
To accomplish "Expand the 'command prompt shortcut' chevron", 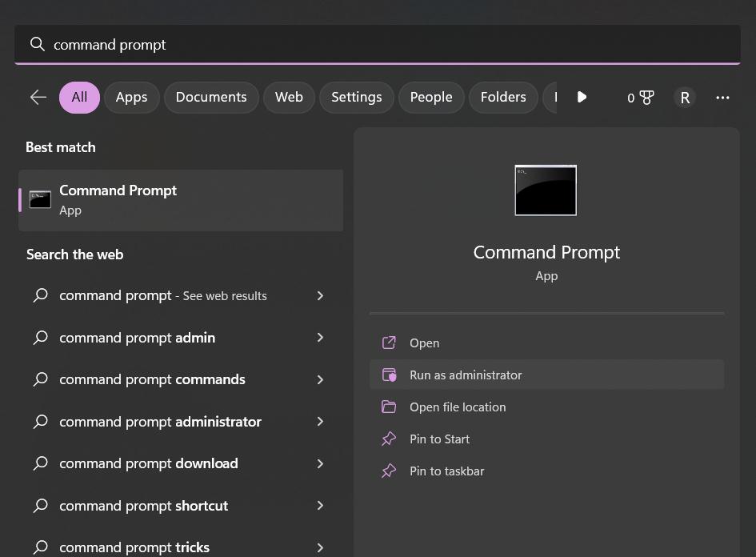I will point(320,506).
